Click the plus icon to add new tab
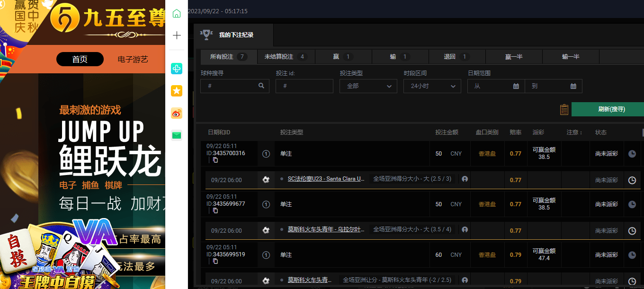 tap(177, 35)
